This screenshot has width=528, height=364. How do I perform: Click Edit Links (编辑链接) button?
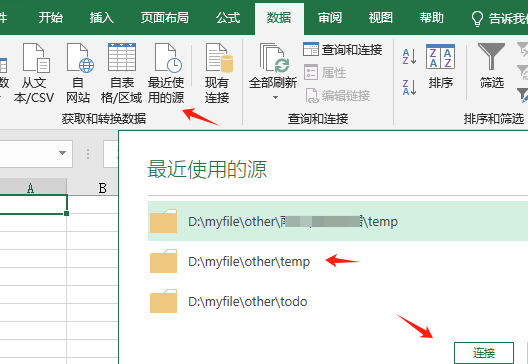point(337,96)
